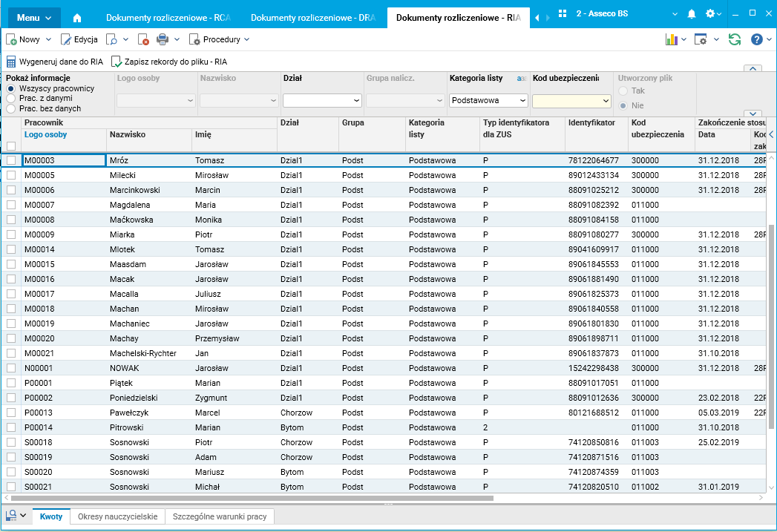Open the 'Kategoria listy' dropdown showing Podstawowa
Image resolution: width=777 pixels, height=532 pixels.
tap(489, 100)
